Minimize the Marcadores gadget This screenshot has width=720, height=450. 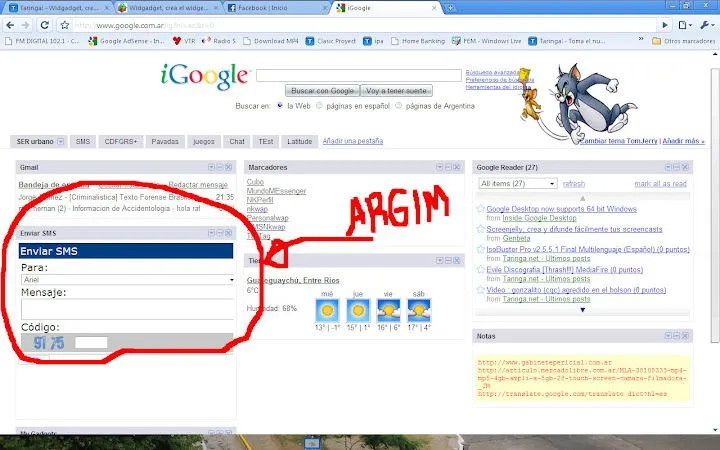(x=448, y=167)
